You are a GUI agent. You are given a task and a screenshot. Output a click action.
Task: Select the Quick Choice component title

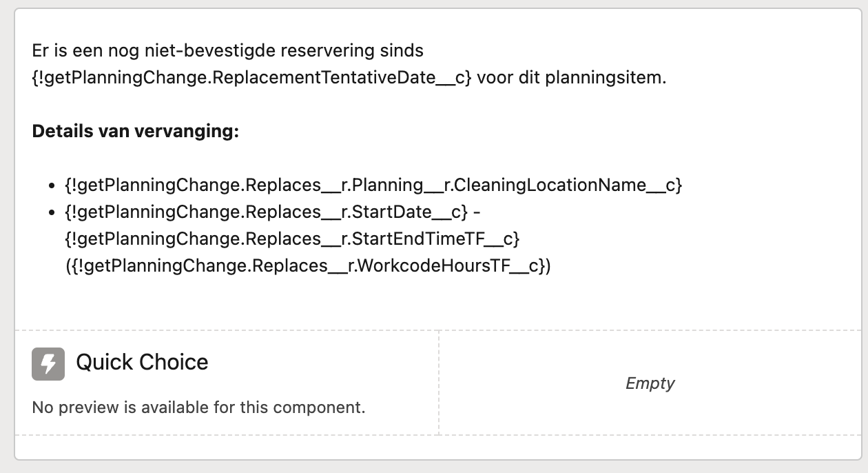(x=142, y=362)
